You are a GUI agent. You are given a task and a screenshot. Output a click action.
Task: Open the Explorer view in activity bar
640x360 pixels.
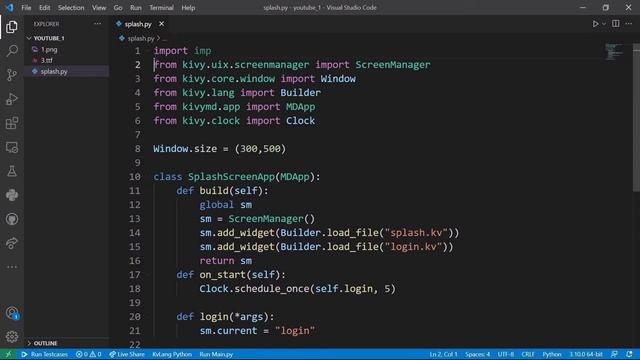click(x=12, y=27)
